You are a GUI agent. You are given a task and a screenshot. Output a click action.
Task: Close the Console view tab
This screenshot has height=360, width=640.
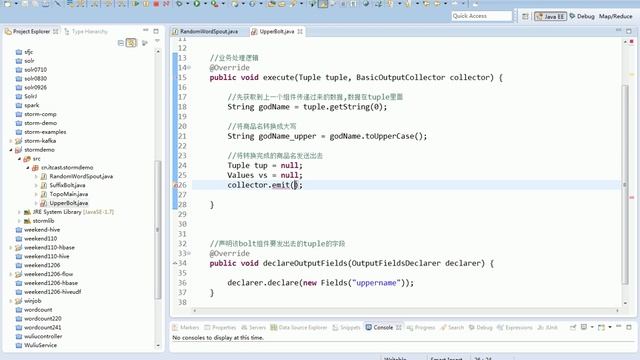[399, 327]
